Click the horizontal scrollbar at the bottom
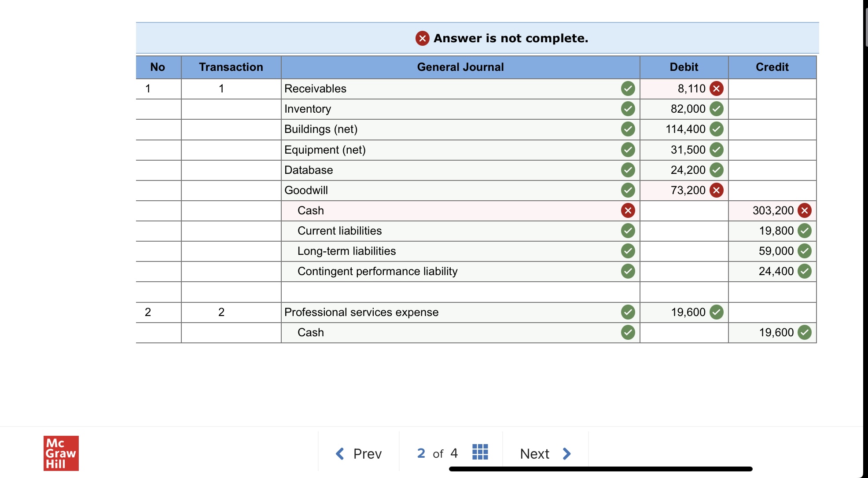Screen dimensions: 868x478 [600, 469]
